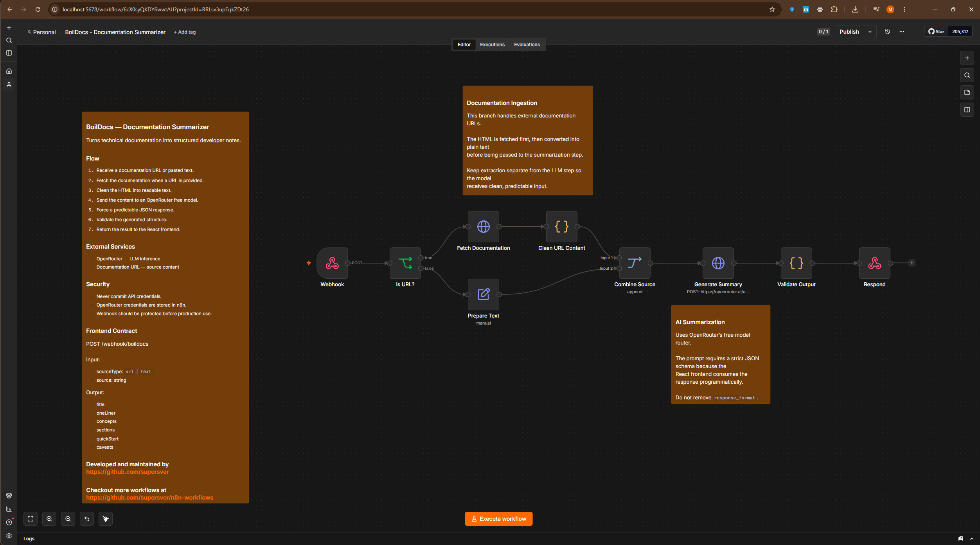This screenshot has height=545, width=980.
Task: Open canvas node search
Action: 967,75
